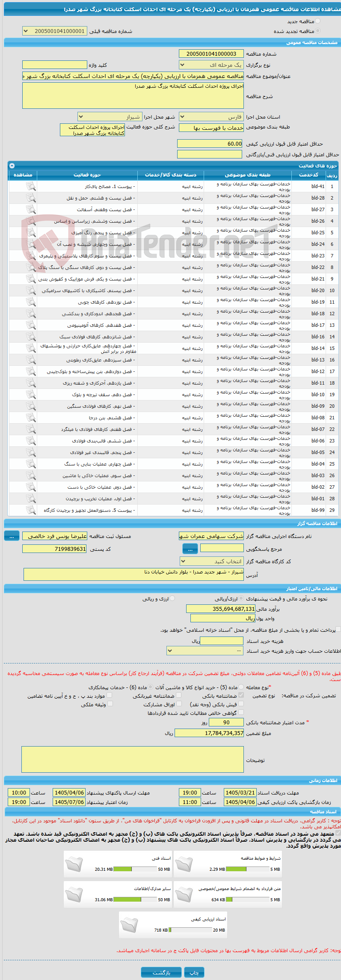Toggle the فیش بانکی (وجه نقد) checkbox
This screenshot has width=341, height=980.
241,704
